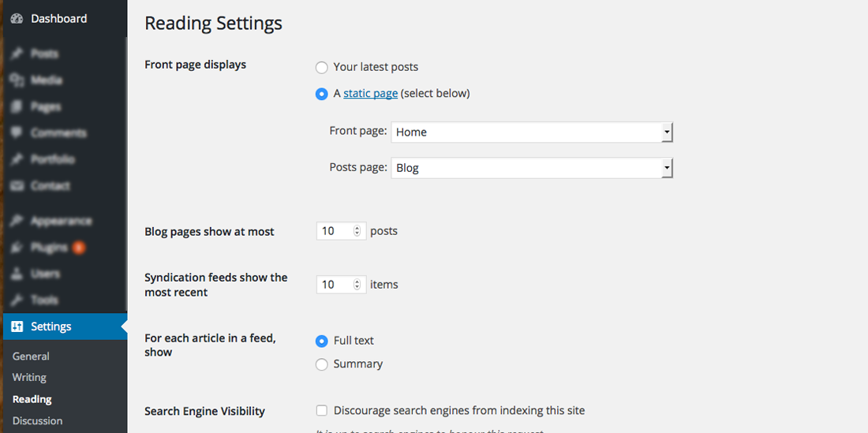
Task: Click the Dashboard gauge icon
Action: 17,19
